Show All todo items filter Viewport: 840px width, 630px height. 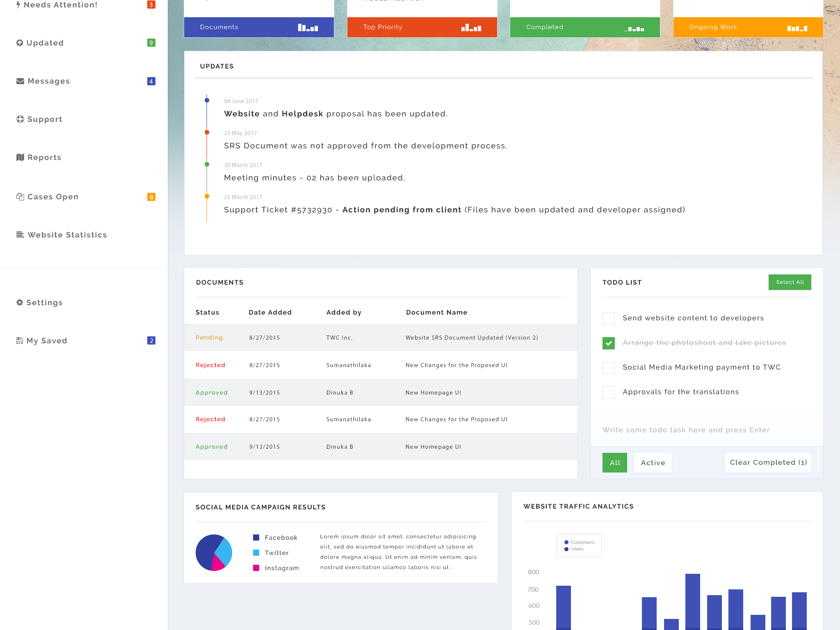[x=615, y=463]
